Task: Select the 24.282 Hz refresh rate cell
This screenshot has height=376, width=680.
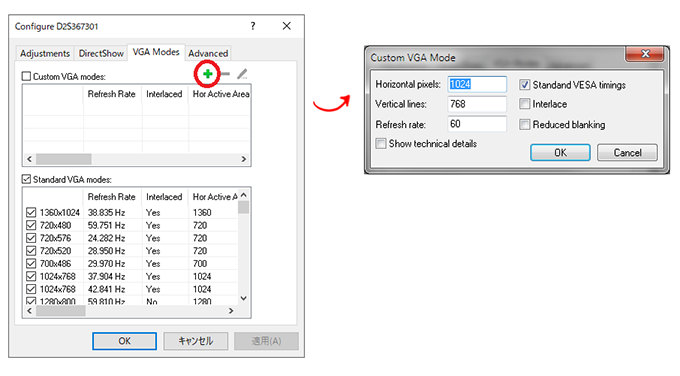Action: tap(107, 238)
